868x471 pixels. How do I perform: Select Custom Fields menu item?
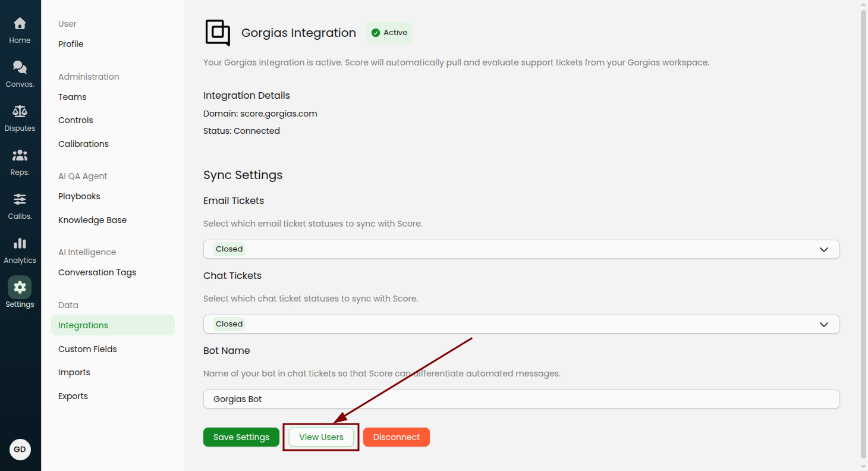click(87, 349)
